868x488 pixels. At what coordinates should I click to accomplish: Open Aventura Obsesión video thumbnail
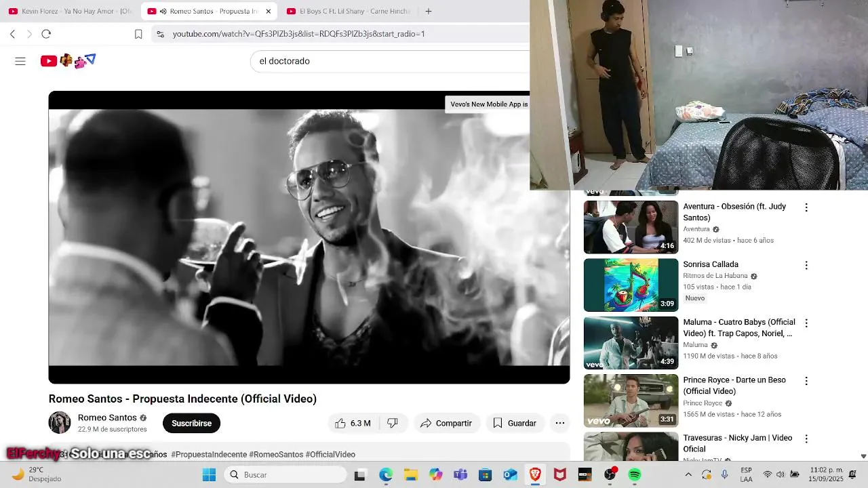(631, 227)
